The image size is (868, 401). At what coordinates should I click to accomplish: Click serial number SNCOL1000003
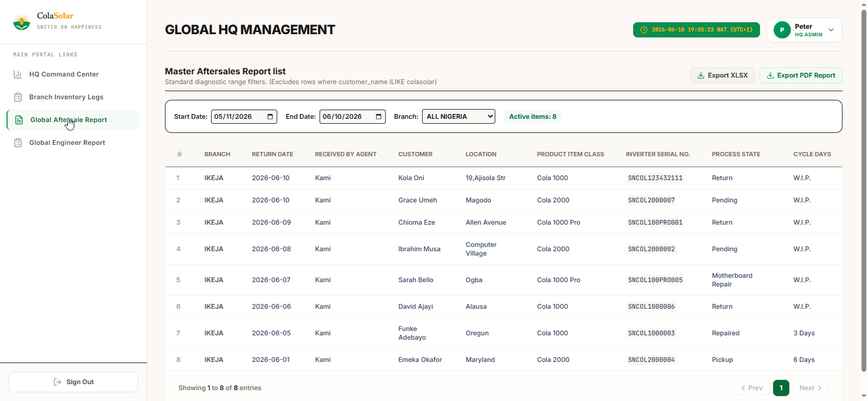coord(652,333)
